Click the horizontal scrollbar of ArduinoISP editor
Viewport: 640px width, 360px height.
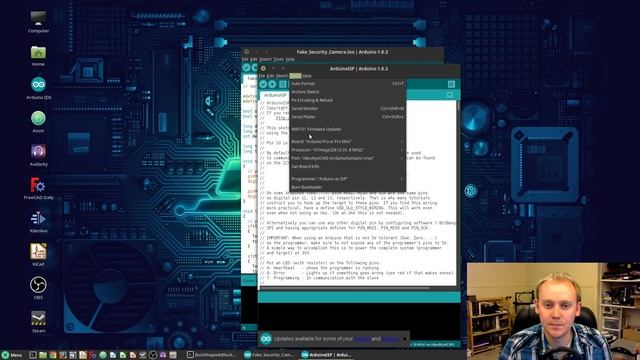pos(345,288)
